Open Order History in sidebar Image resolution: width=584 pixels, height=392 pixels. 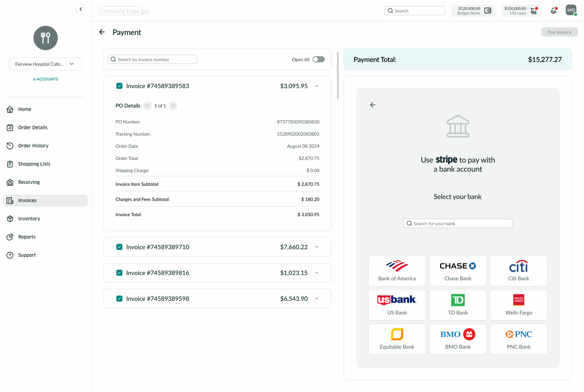click(x=46, y=146)
